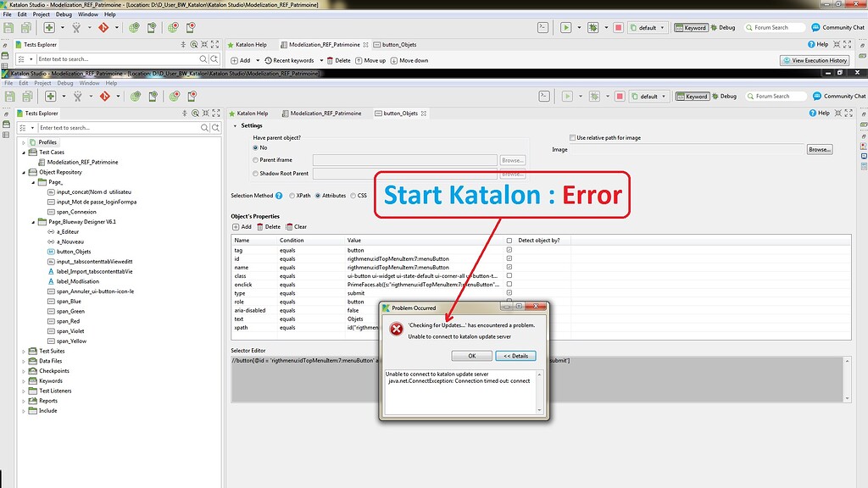Switch to Modelization_REF_Patrimoine tab in front window
Image resolution: width=868 pixels, height=488 pixels.
pyautogui.click(x=321, y=113)
